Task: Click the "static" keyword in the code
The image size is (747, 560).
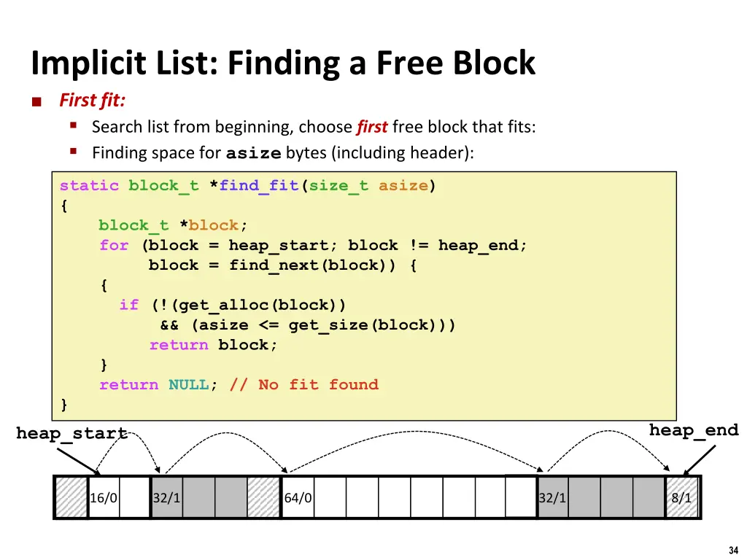Action: (x=89, y=185)
